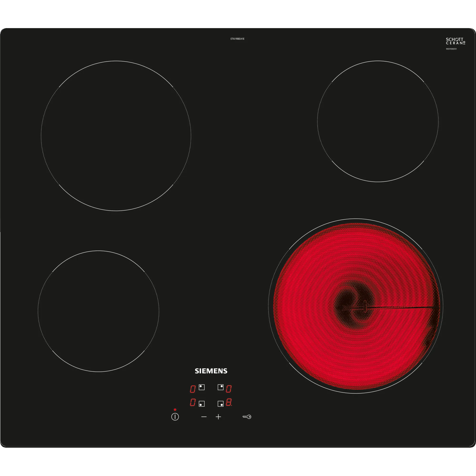Screen dimensions: 476x476
Task: Select the front-right cooking zone icon
Action: tap(221, 404)
